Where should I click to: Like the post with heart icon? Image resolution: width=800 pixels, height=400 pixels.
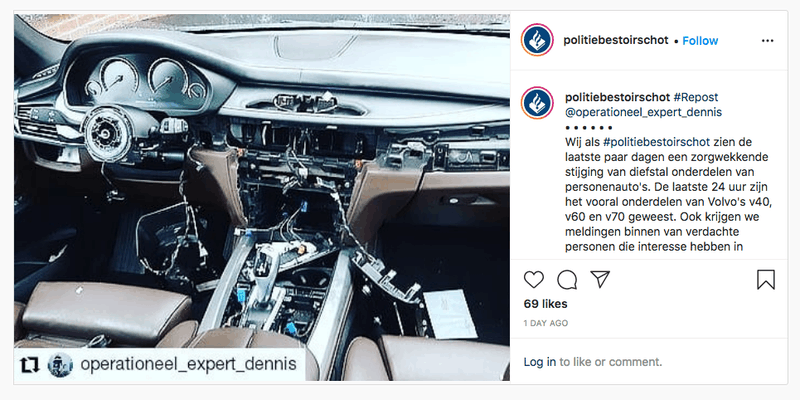tap(534, 280)
